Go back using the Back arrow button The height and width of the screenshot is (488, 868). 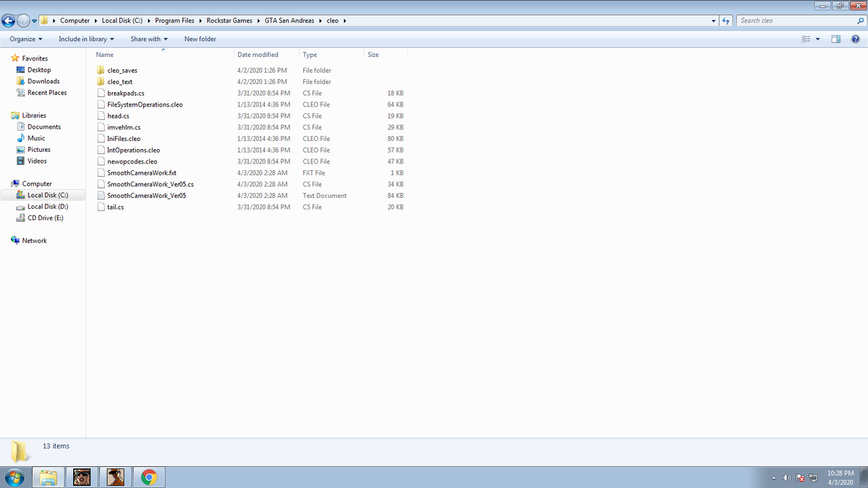coord(9,20)
